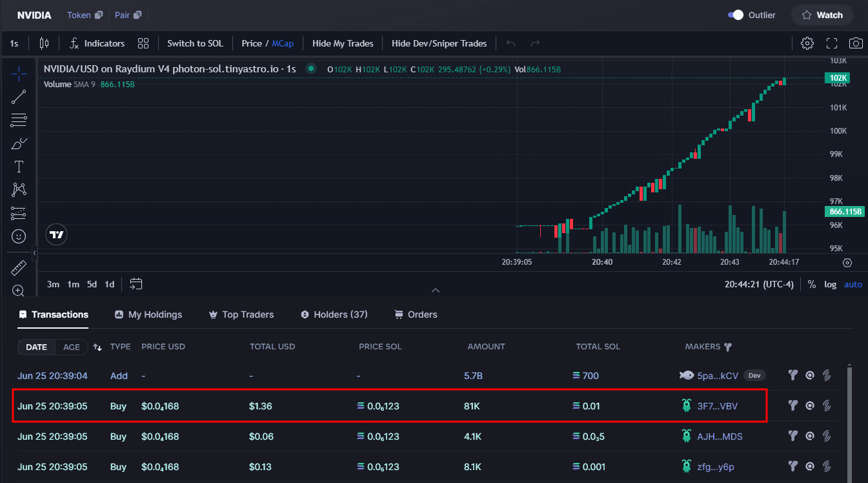Click the Watch button
The image size is (868, 483).
[x=822, y=15]
